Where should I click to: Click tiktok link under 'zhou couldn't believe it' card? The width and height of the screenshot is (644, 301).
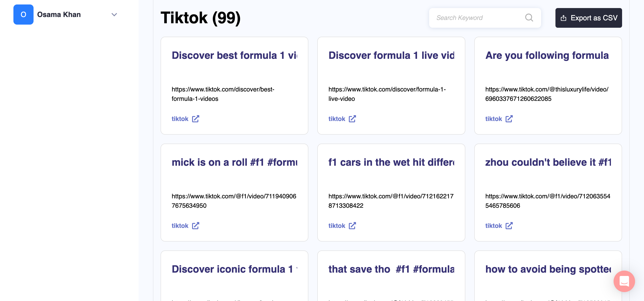494,226
